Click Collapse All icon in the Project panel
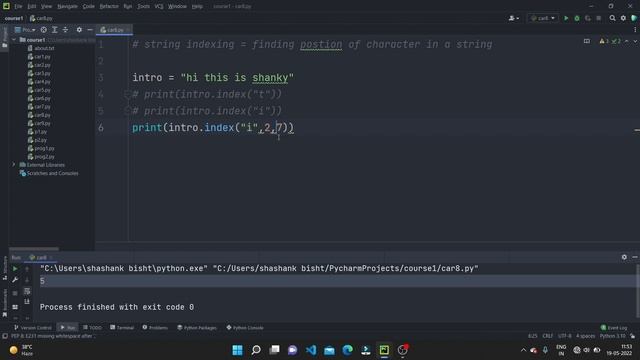Viewport: 640px width, 360px height. pyautogui.click(x=65, y=30)
